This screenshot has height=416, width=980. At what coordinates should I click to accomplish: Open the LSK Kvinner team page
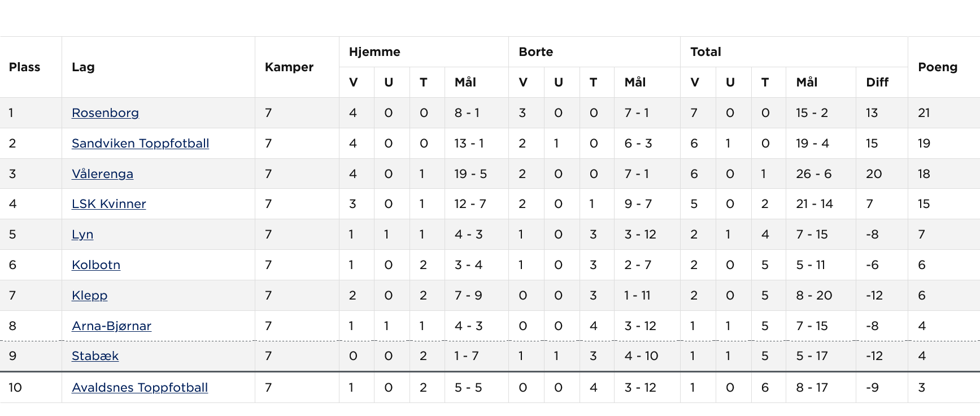click(108, 203)
